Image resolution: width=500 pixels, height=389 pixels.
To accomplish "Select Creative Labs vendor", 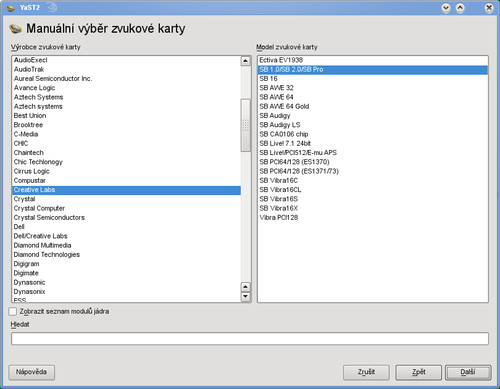I will click(x=127, y=190).
